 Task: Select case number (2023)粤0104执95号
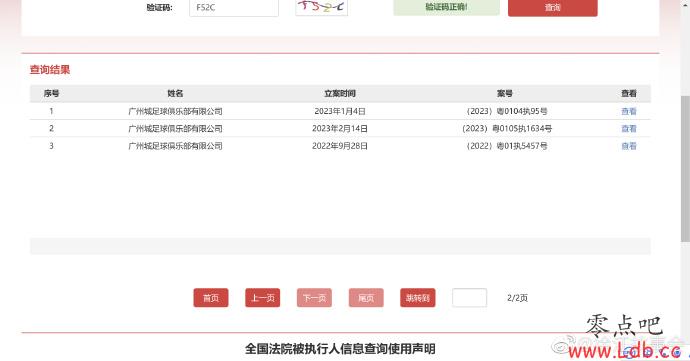point(506,111)
